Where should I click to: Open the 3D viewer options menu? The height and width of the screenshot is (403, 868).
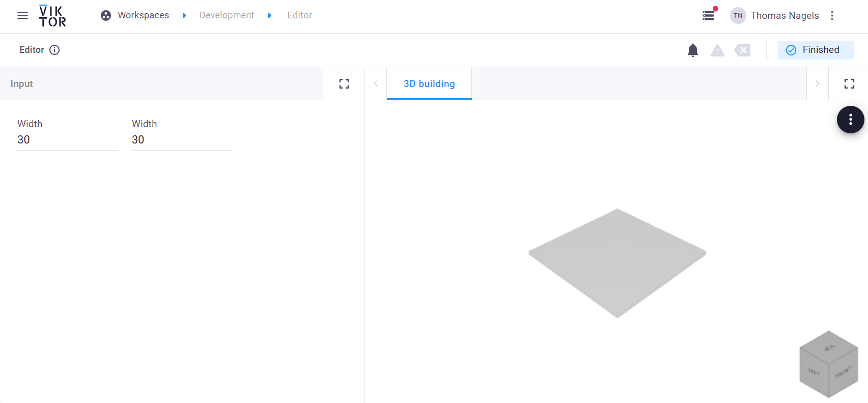click(850, 120)
